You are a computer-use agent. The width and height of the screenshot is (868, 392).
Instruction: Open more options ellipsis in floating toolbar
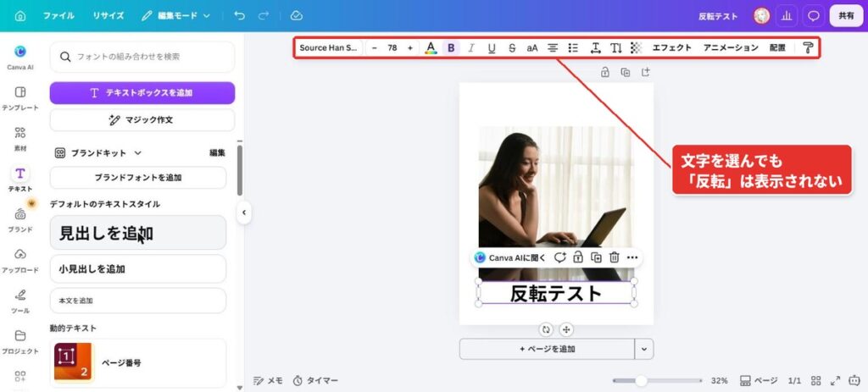pos(632,257)
